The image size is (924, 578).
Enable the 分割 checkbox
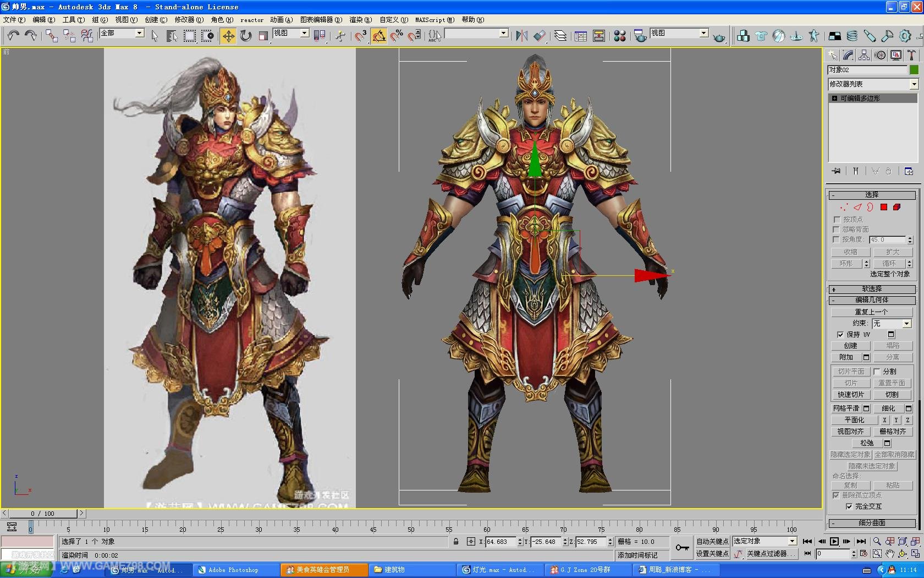pyautogui.click(x=877, y=371)
